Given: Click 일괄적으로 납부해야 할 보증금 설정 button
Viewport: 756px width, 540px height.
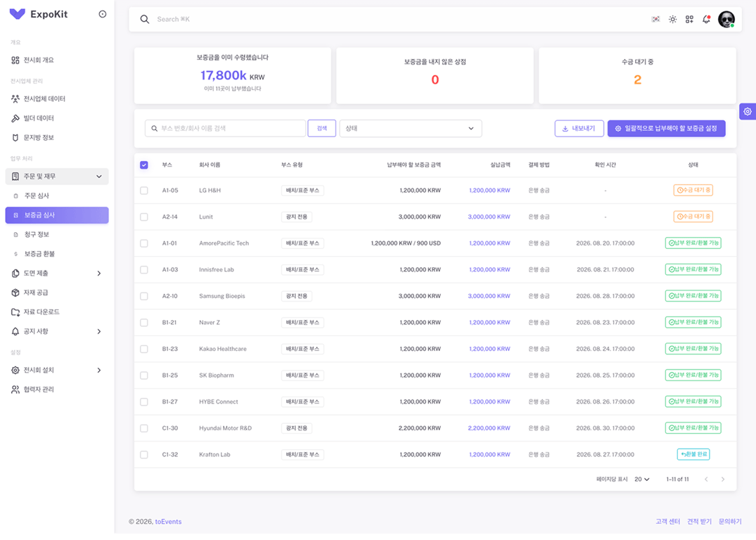Looking at the screenshot, I should [x=666, y=128].
